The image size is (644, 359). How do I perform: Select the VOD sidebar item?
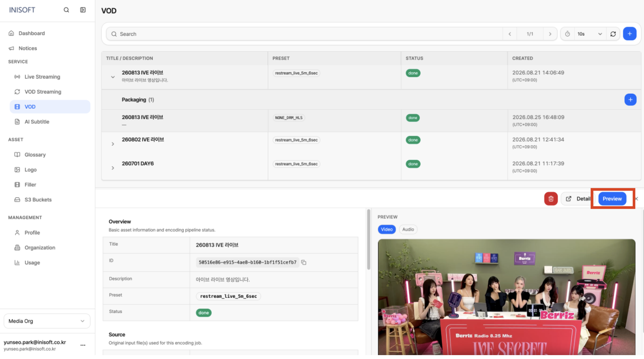click(x=50, y=107)
